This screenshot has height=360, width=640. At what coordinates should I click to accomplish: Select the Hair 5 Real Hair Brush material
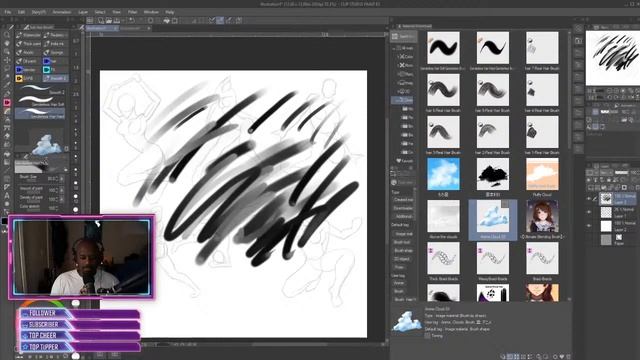point(492,90)
